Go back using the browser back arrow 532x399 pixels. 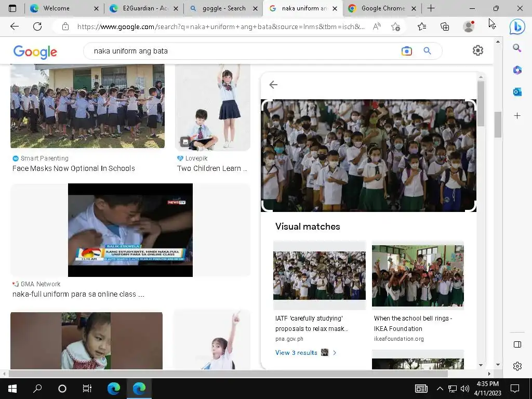[x=15, y=26]
